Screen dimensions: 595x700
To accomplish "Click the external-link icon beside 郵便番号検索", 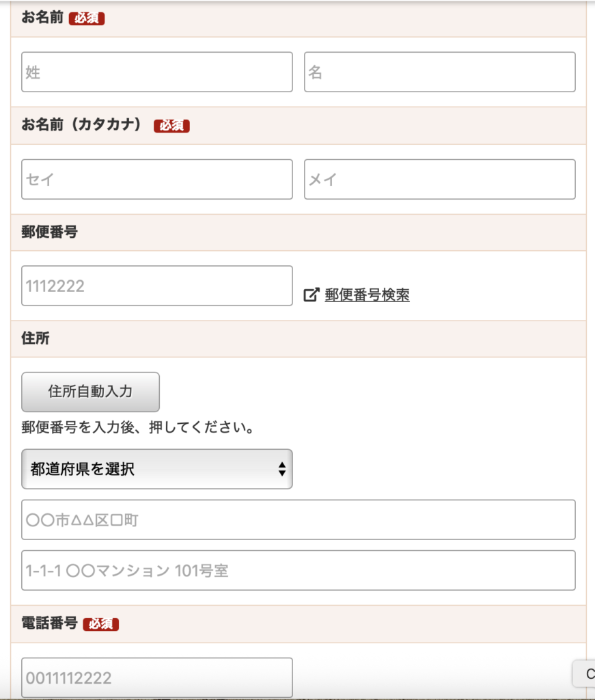I will 312,295.
